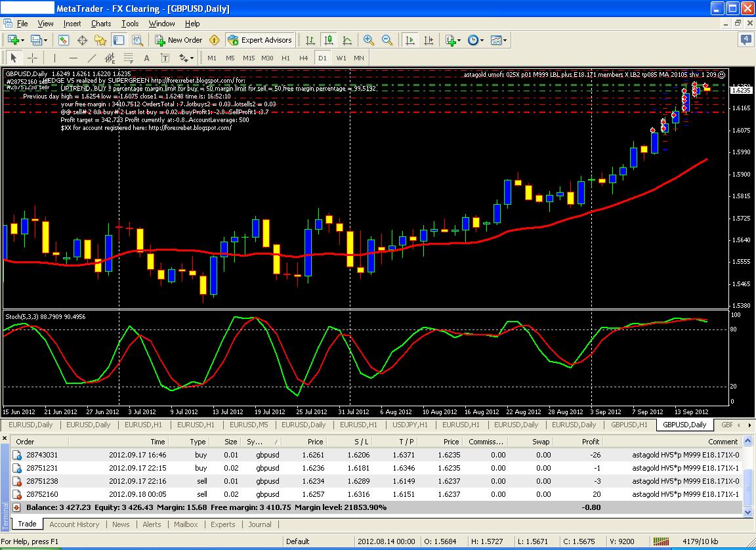Open the Strategy Tester icon
This screenshot has height=550, width=756.
pos(137,40)
